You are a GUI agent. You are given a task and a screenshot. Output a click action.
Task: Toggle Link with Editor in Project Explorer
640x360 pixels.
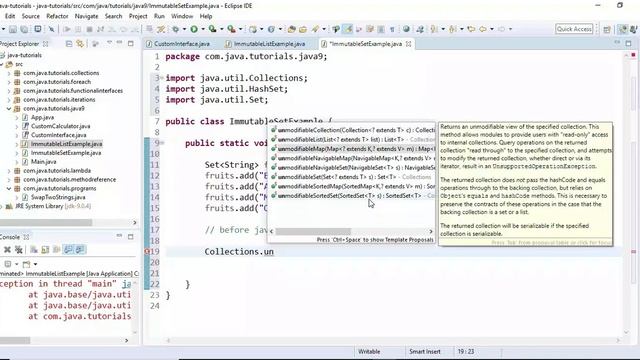click(x=80, y=43)
